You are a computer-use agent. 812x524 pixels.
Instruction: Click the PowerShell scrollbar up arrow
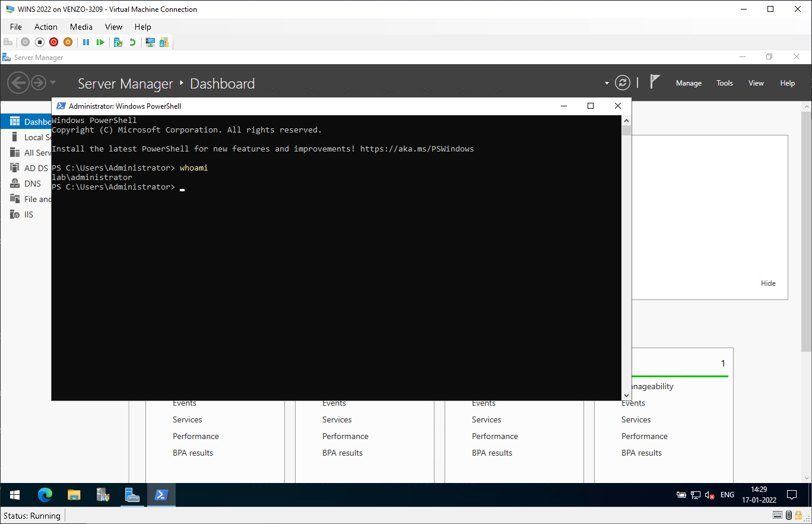[626, 120]
